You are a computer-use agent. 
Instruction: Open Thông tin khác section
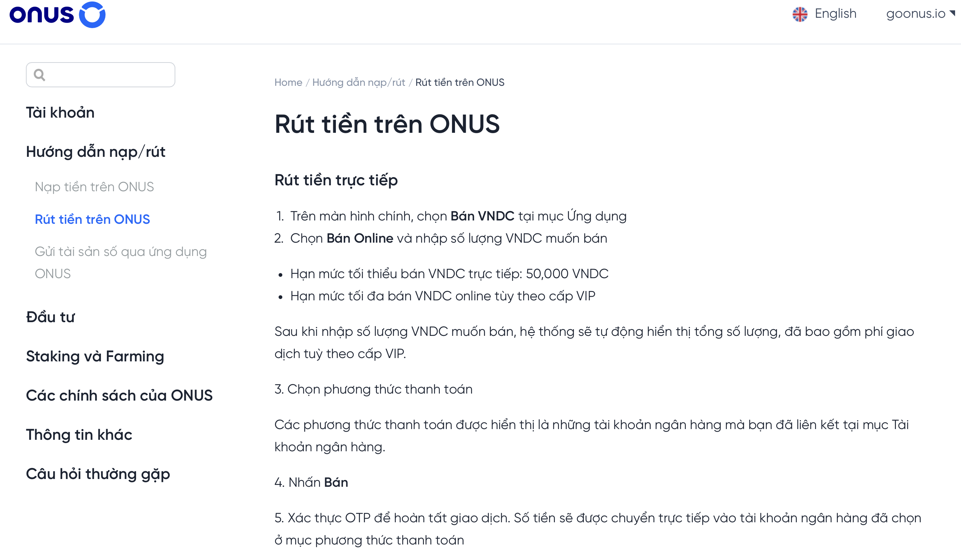tap(79, 435)
